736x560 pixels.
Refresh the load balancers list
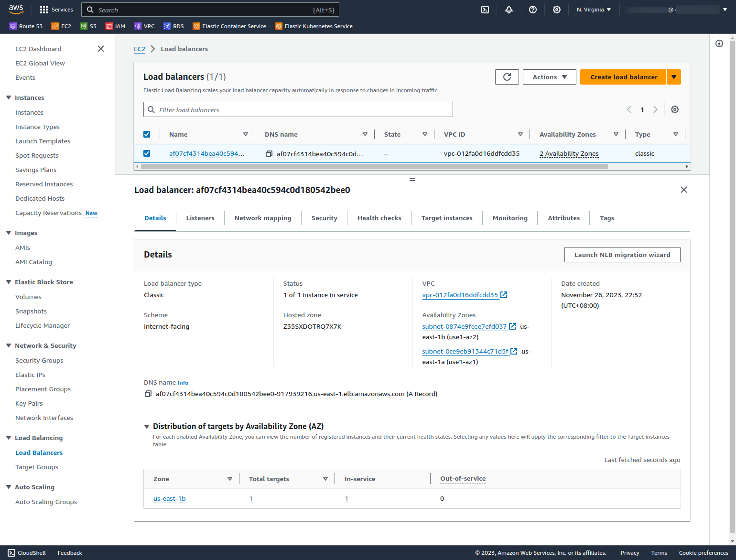(x=507, y=77)
